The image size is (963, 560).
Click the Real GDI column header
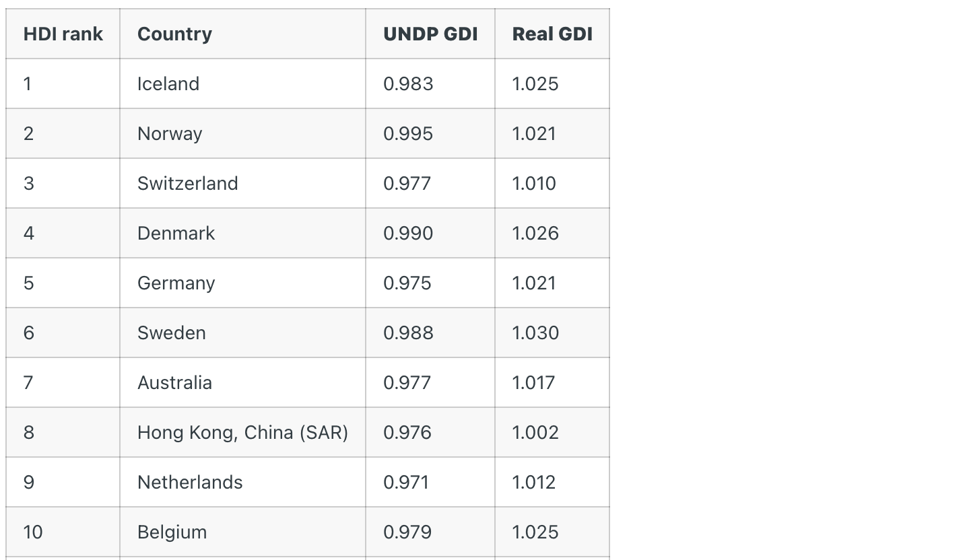pos(552,34)
